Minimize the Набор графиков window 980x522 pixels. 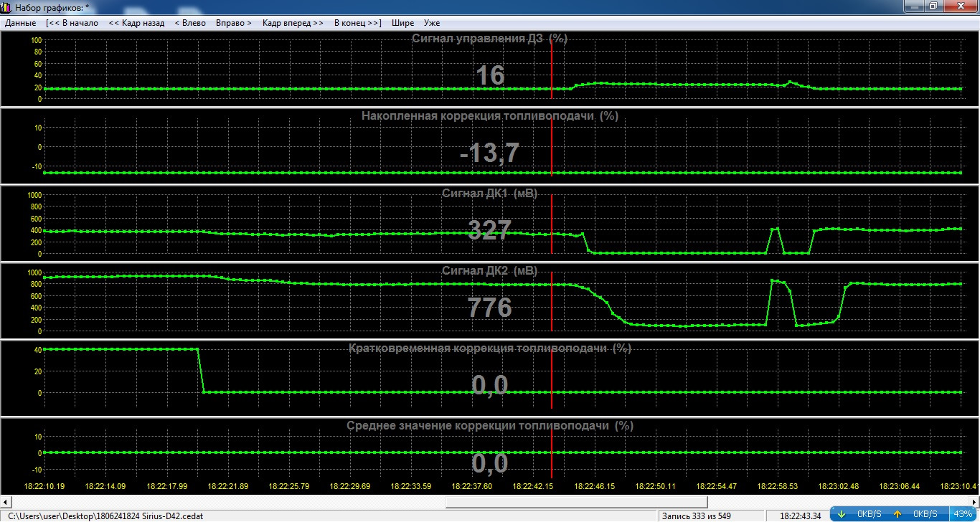[x=914, y=6]
